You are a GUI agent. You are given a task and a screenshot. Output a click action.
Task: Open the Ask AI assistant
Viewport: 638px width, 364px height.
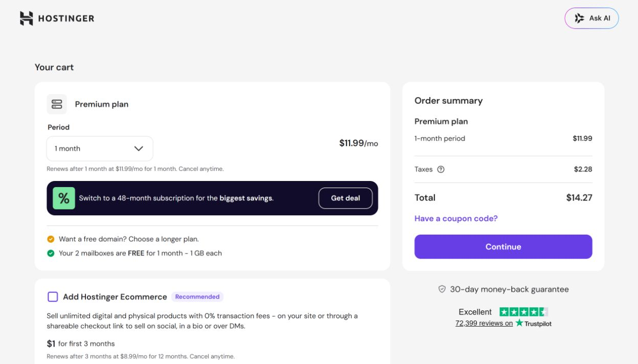pos(591,18)
